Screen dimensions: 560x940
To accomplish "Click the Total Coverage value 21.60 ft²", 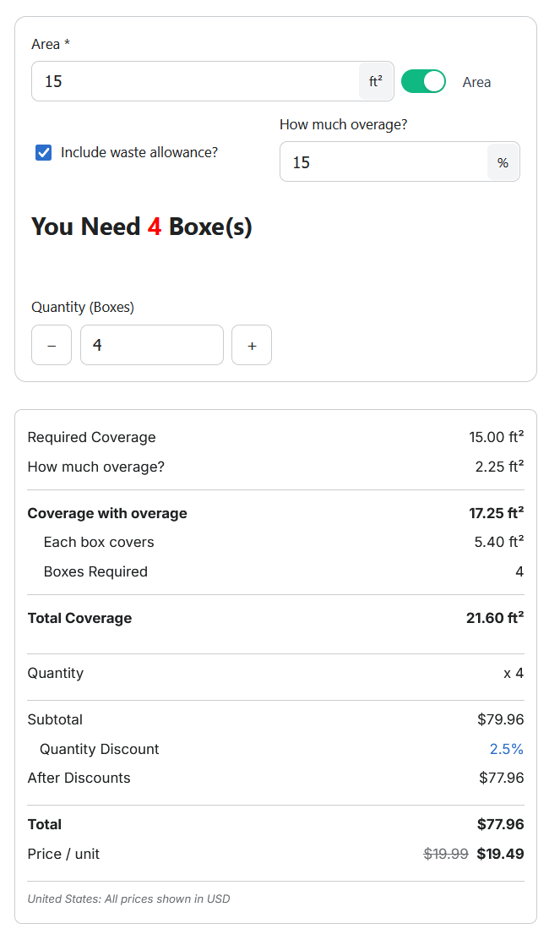I will tap(495, 618).
